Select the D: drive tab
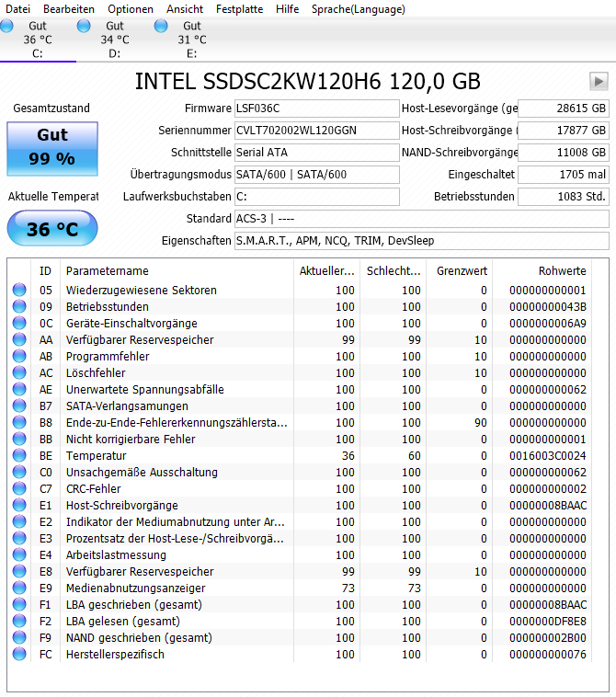The image size is (616, 697). pos(115,40)
